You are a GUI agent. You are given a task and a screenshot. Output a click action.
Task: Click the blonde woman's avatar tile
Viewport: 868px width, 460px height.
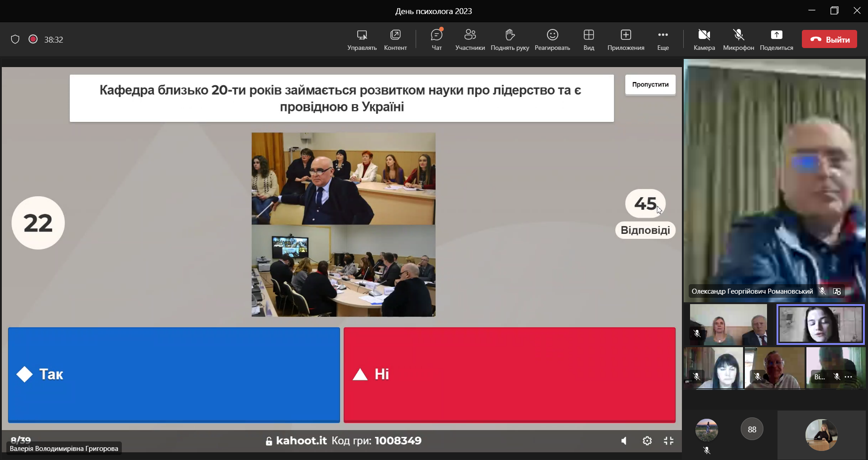pos(821,435)
